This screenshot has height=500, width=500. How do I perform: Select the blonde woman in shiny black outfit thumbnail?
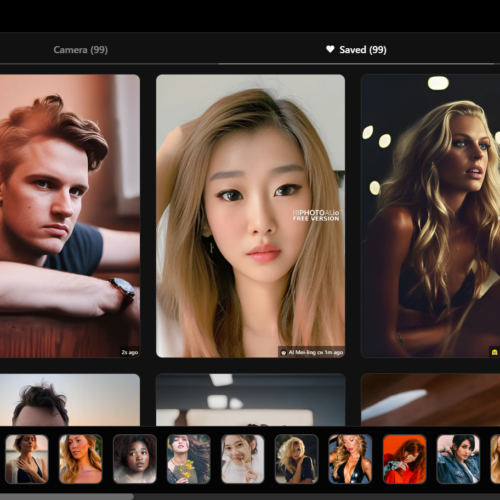(x=350, y=459)
